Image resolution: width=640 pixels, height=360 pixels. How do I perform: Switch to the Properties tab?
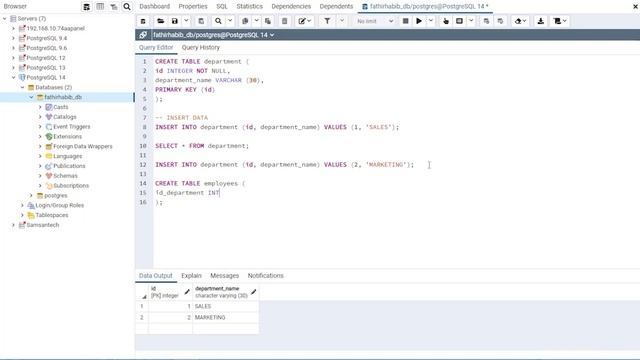[x=193, y=7]
